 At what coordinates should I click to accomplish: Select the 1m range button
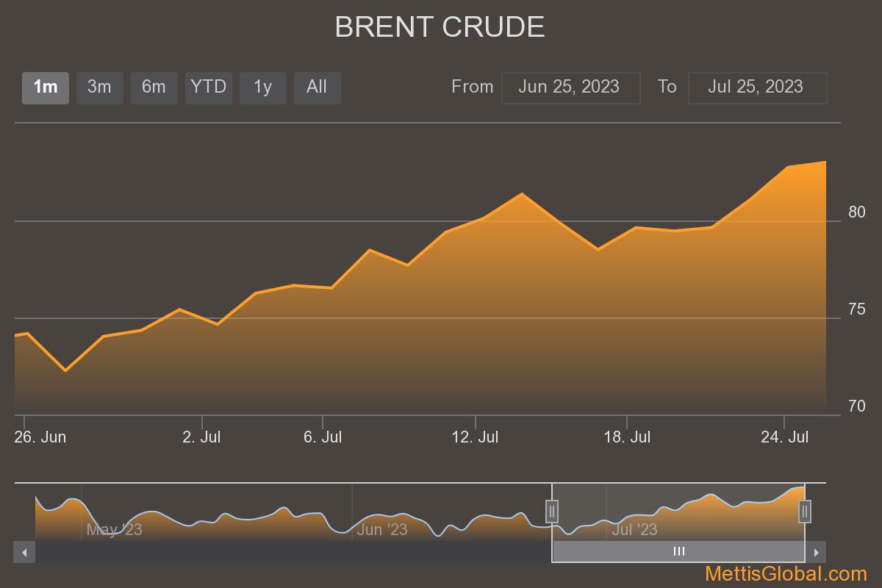46,87
